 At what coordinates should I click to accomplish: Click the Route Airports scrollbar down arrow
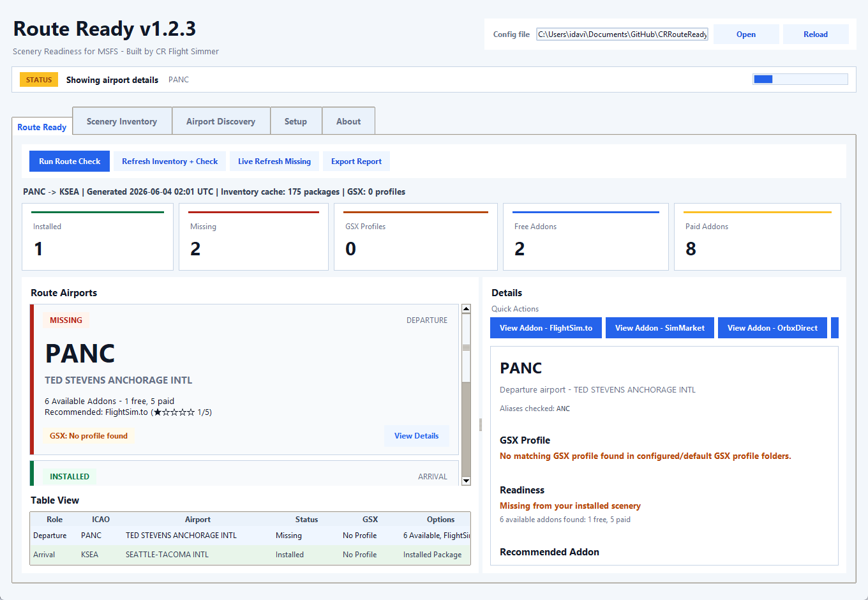coord(466,481)
